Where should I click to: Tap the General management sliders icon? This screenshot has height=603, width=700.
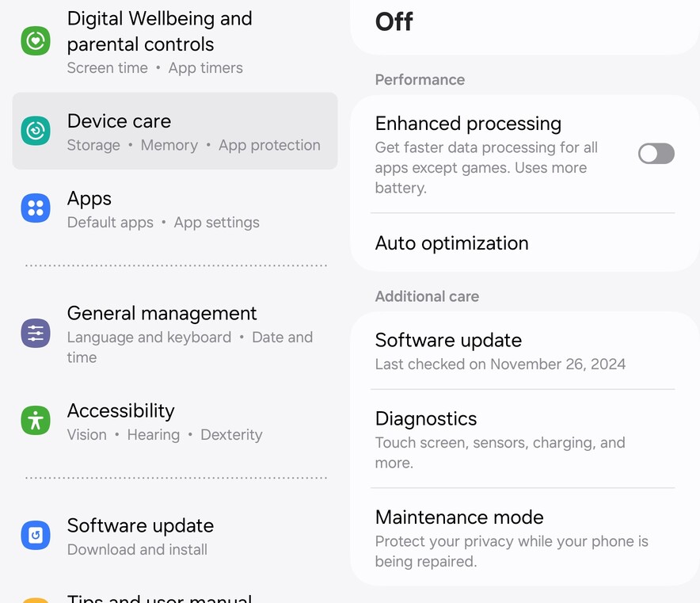click(x=36, y=334)
